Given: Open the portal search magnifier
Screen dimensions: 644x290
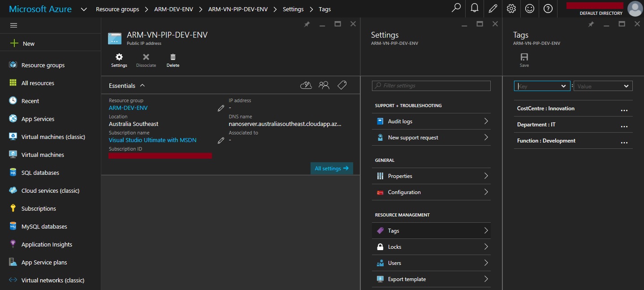Looking at the screenshot, I should (456, 9).
